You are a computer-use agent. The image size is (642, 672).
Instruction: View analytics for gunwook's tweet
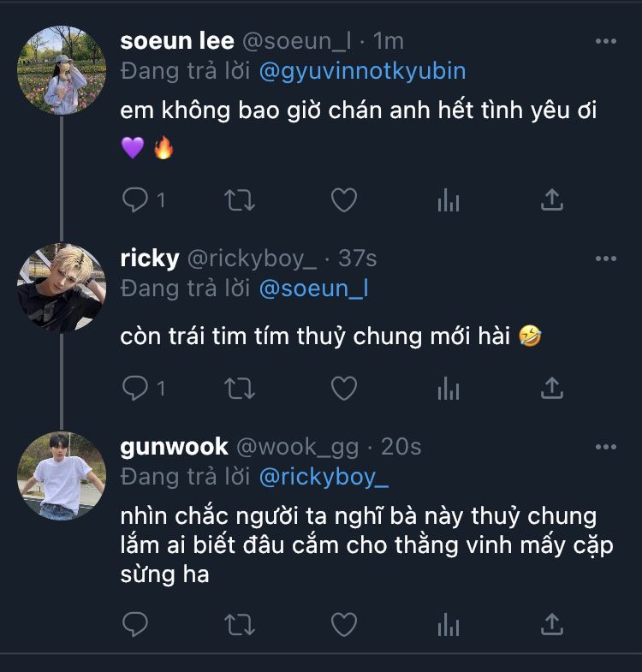[448, 624]
